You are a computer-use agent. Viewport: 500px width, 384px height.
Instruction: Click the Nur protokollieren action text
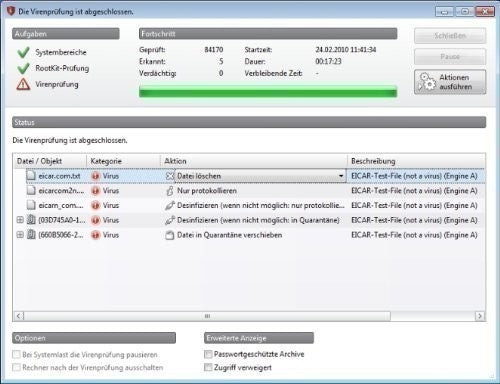[207, 191]
